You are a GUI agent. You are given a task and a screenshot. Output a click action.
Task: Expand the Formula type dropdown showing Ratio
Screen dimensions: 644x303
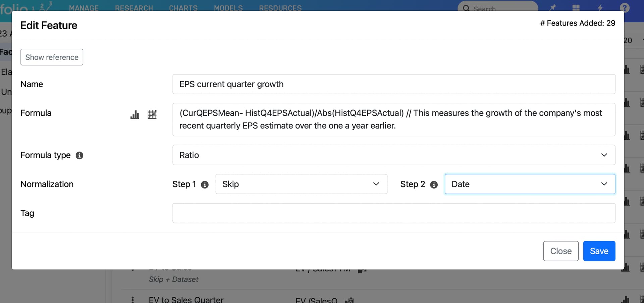(393, 155)
